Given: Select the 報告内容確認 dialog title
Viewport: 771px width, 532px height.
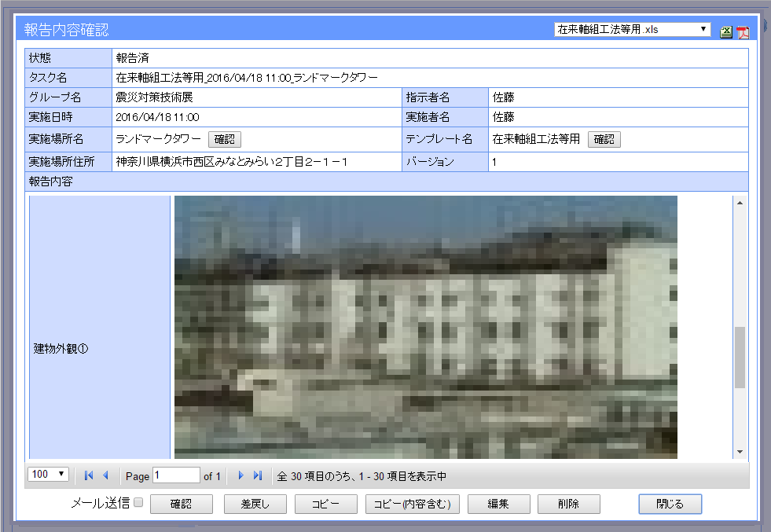Looking at the screenshot, I should [66, 30].
